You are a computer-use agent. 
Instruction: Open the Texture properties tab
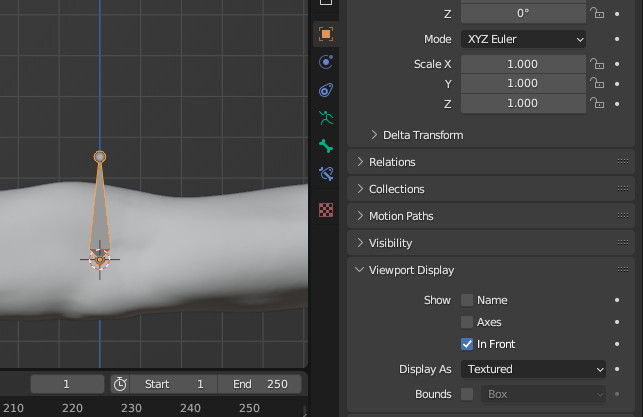coord(325,210)
